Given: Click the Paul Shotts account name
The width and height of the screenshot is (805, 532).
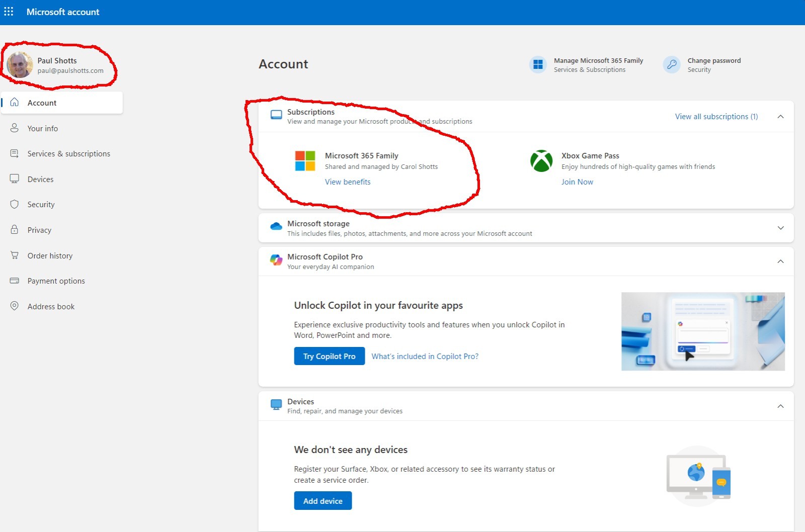Looking at the screenshot, I should [x=57, y=60].
